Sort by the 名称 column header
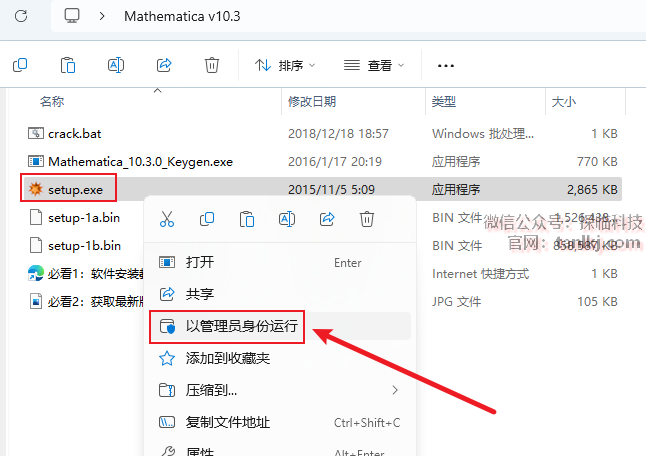The image size is (646, 456). tap(52, 101)
